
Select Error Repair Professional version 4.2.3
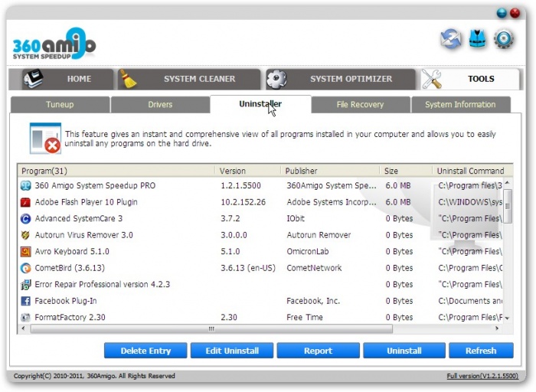pyautogui.click(x=260, y=285)
